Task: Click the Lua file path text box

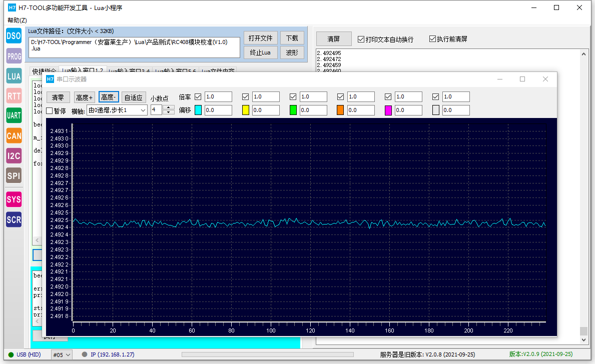Action: click(x=134, y=47)
